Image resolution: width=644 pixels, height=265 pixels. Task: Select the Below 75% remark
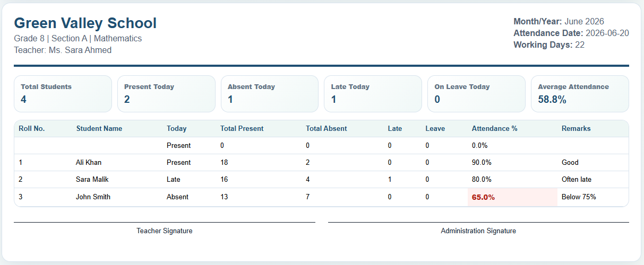tap(593, 197)
